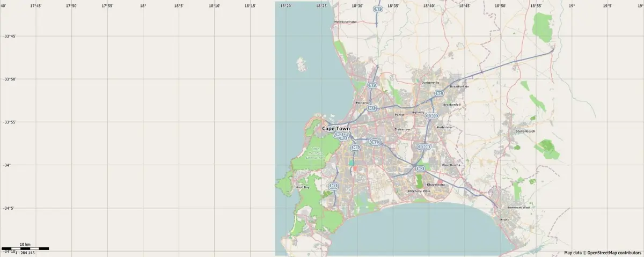Click the Parow label
The image size is (644, 257).
[x=399, y=114]
